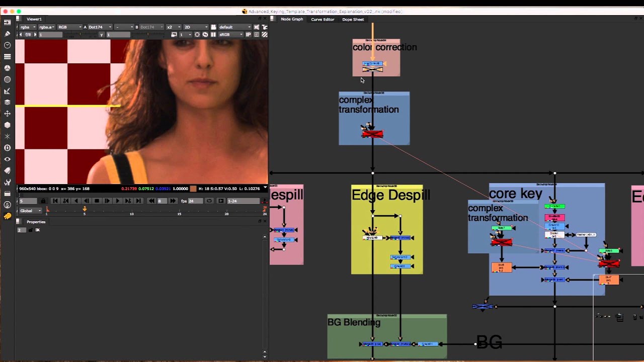Open the Transform nodes move icon

pyautogui.click(x=7, y=114)
